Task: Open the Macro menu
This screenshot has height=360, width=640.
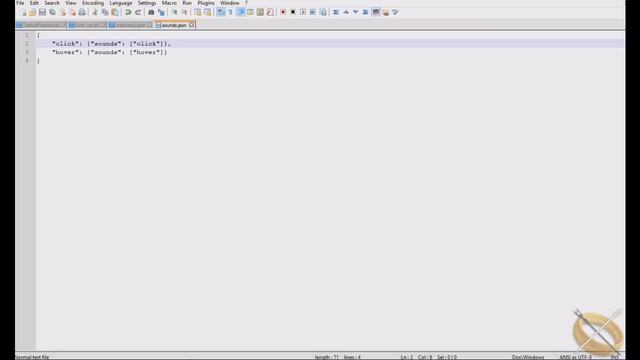Action: pos(169,3)
